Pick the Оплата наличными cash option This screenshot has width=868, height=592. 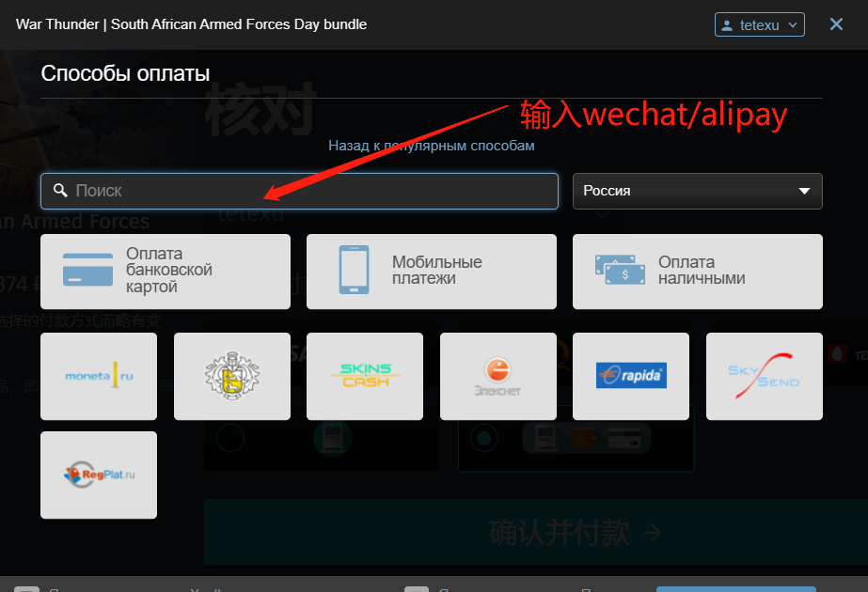[x=698, y=272]
